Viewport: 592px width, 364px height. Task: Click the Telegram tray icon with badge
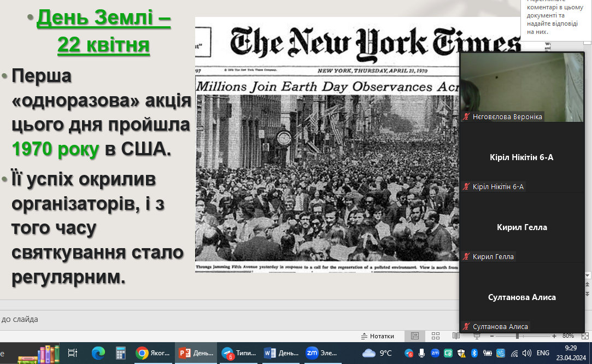click(408, 354)
